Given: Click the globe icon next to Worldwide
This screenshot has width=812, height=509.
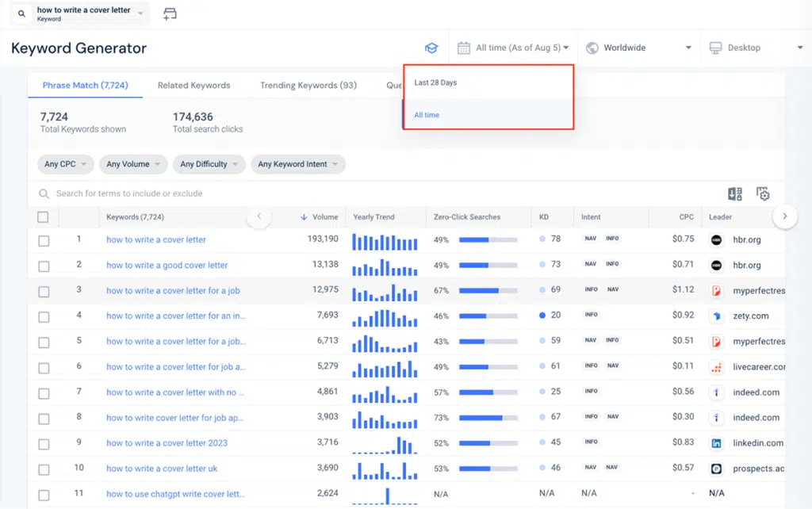Looking at the screenshot, I should pyautogui.click(x=592, y=48).
